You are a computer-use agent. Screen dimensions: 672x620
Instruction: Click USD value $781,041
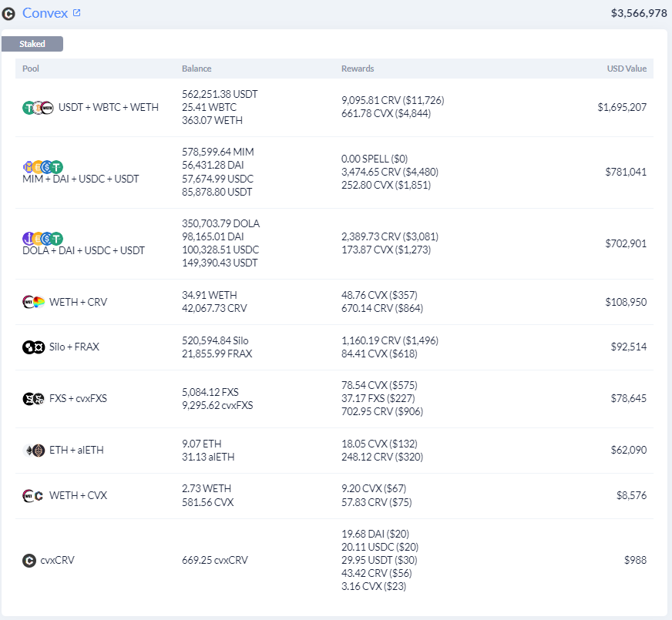[626, 172]
